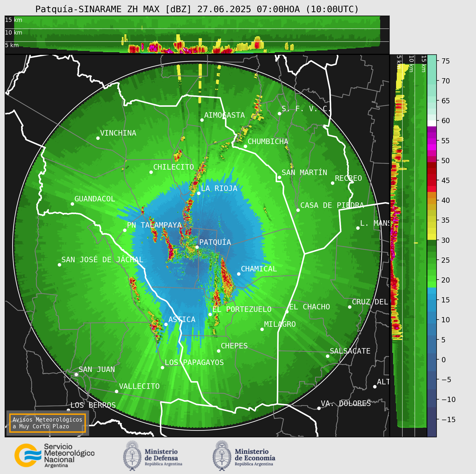This screenshot has height=474, width=476.
Task: Click the 15 km label in top cross-section
Action: pyautogui.click(x=14, y=20)
